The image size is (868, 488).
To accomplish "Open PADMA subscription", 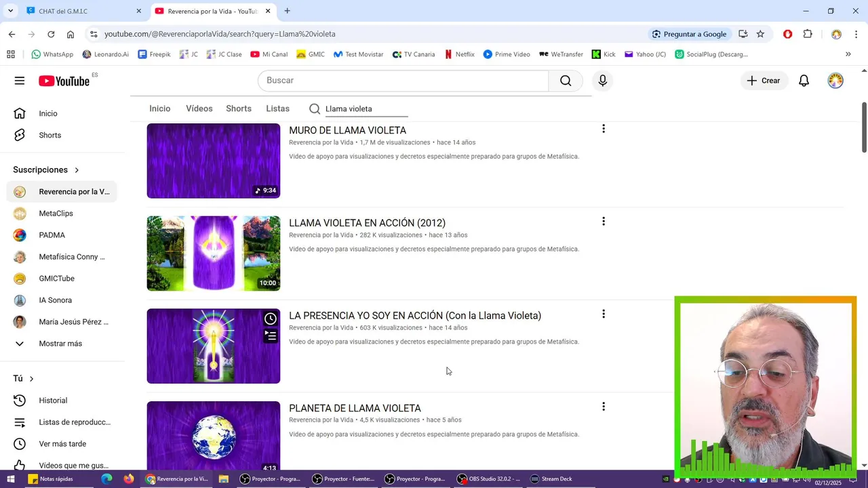I will (x=62, y=235).
